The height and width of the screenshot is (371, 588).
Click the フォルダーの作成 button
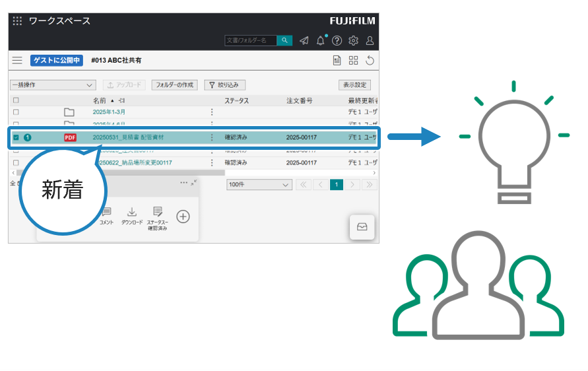(x=174, y=85)
